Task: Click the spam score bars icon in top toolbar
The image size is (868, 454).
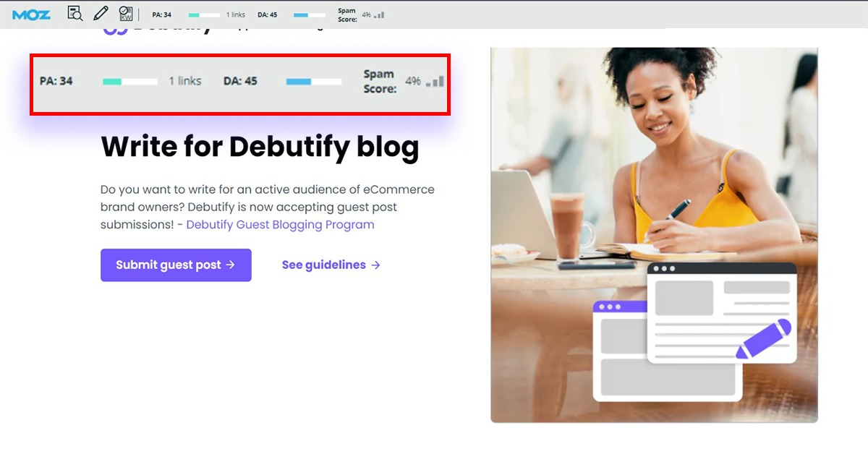Action: point(379,14)
